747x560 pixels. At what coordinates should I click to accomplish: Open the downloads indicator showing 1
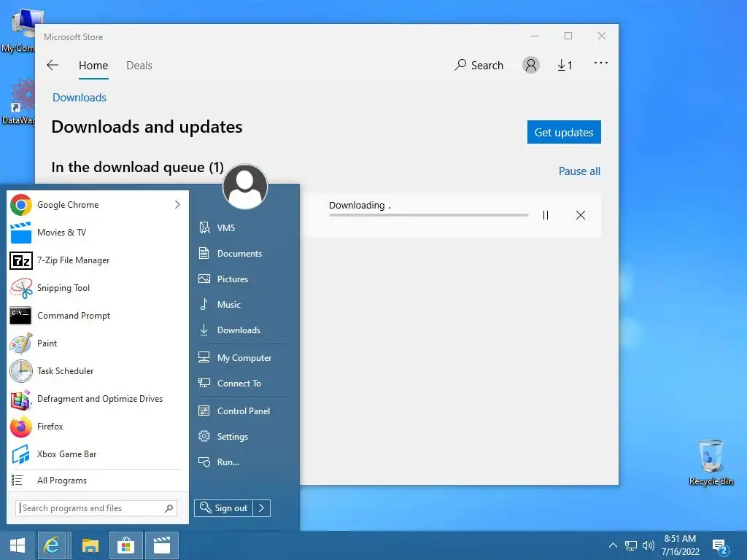(565, 65)
